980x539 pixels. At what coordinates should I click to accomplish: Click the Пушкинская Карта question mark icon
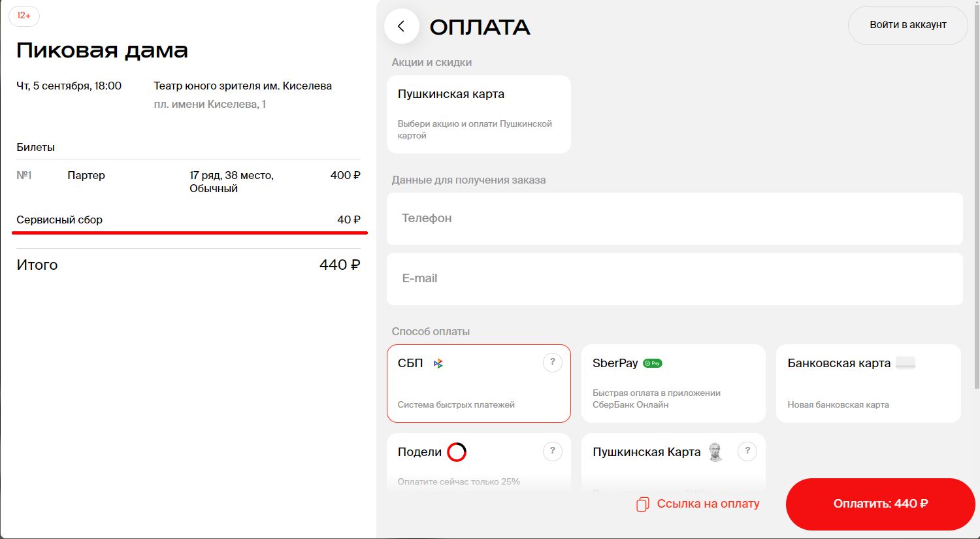(747, 451)
